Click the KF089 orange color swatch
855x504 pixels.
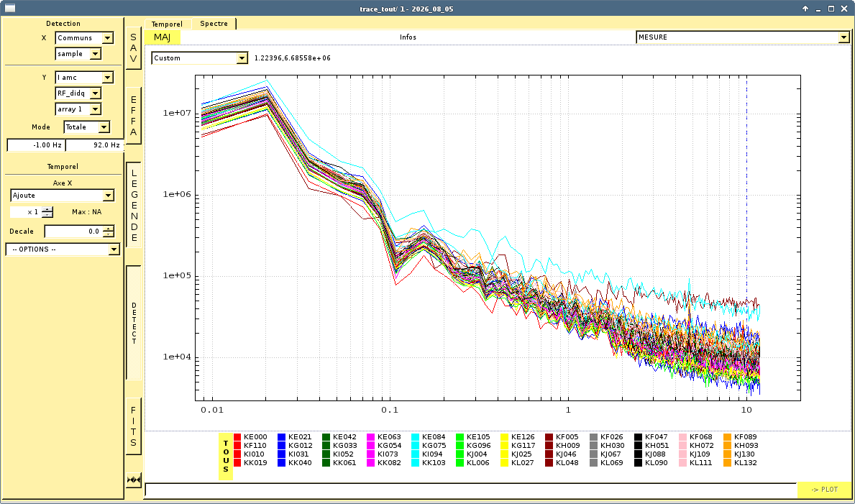[x=728, y=437]
